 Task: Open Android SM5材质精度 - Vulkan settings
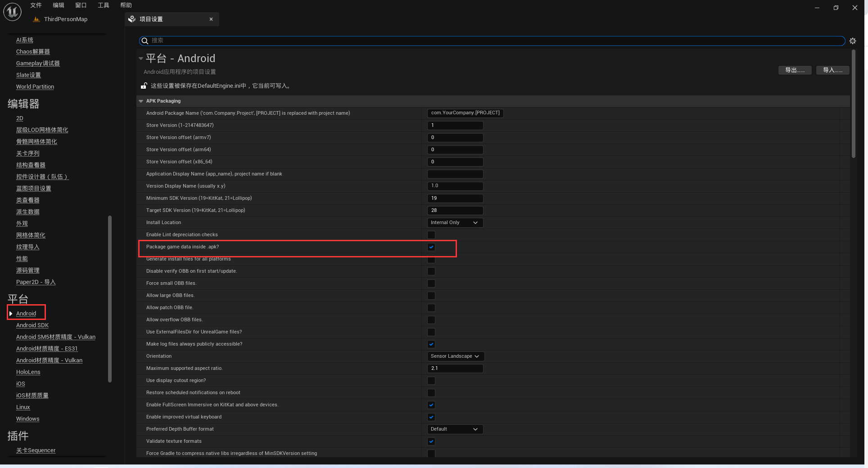[x=56, y=337]
